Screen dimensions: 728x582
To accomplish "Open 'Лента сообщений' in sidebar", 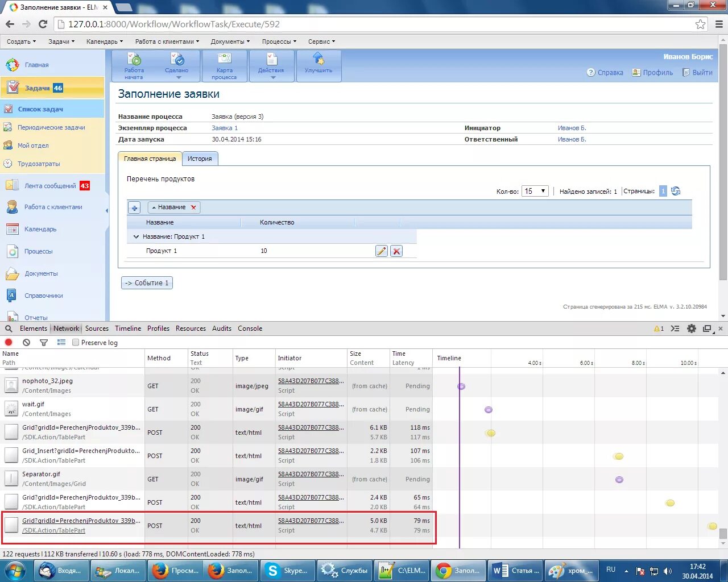I will pos(50,186).
